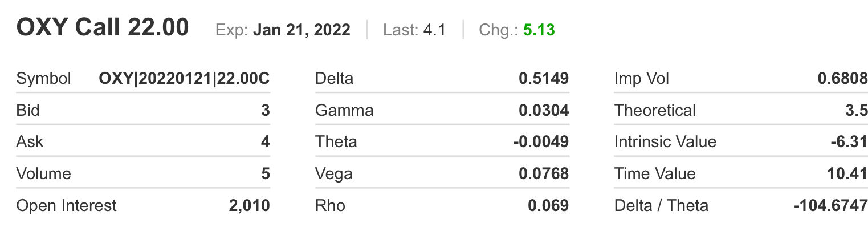The height and width of the screenshot is (235, 868).
Task: Click the Rho row label
Action: point(330,205)
